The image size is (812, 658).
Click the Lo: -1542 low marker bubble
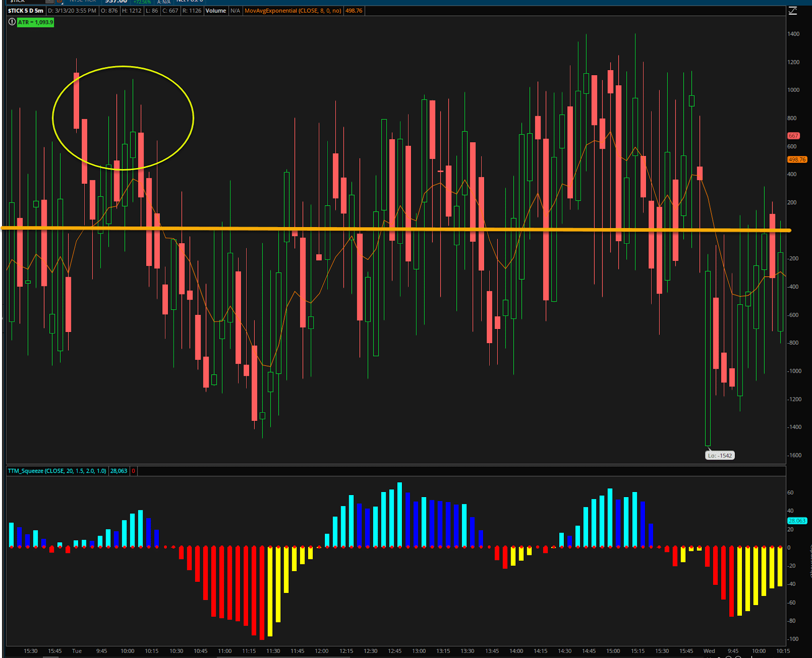pyautogui.click(x=720, y=455)
